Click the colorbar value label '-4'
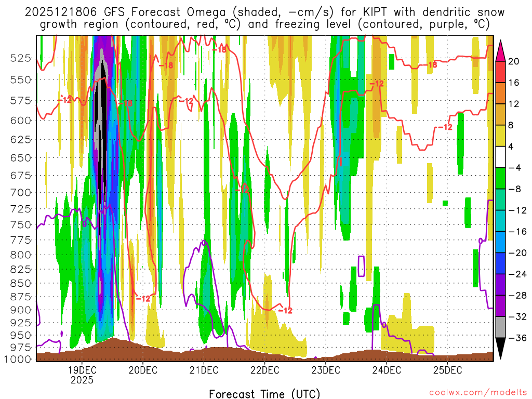 pos(514,168)
